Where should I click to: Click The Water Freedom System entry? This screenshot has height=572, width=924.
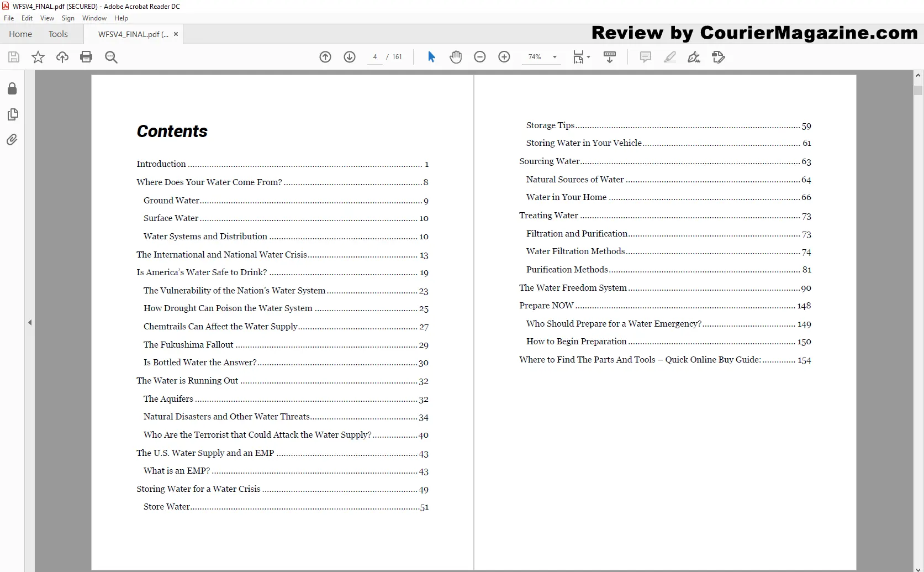tap(665, 288)
